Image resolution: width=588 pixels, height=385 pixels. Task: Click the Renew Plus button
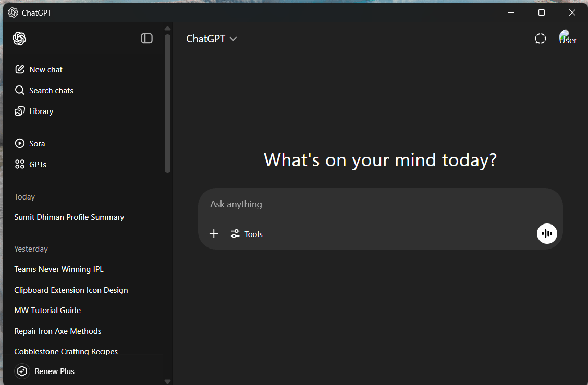click(45, 371)
